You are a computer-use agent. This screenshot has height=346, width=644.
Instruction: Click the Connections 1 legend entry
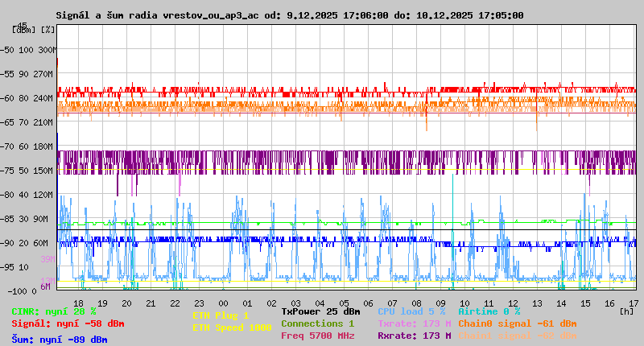pos(317,323)
